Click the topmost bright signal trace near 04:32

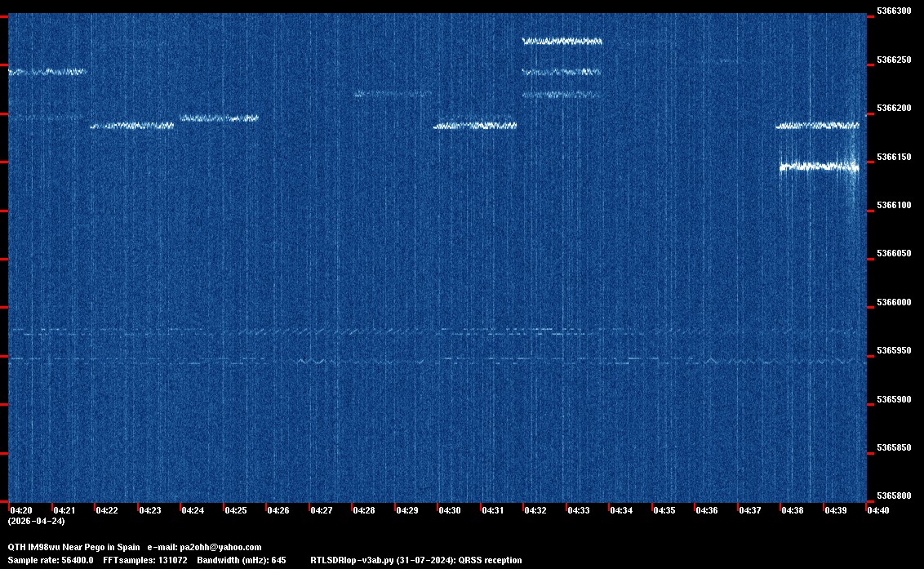(x=562, y=41)
